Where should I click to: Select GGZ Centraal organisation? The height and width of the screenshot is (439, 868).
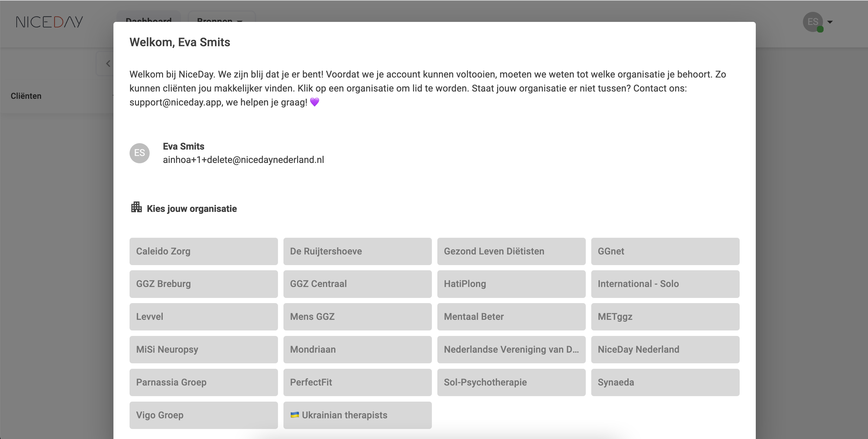point(357,284)
